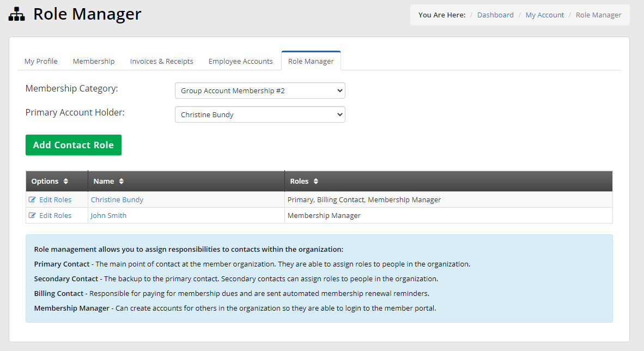The height and width of the screenshot is (351, 644).
Task: Click the edit pencil icon beside Christine Bundy
Action: click(32, 199)
